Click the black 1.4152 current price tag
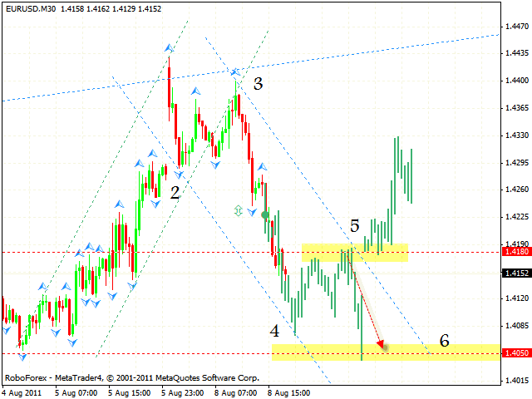532x399 pixels. [517, 273]
